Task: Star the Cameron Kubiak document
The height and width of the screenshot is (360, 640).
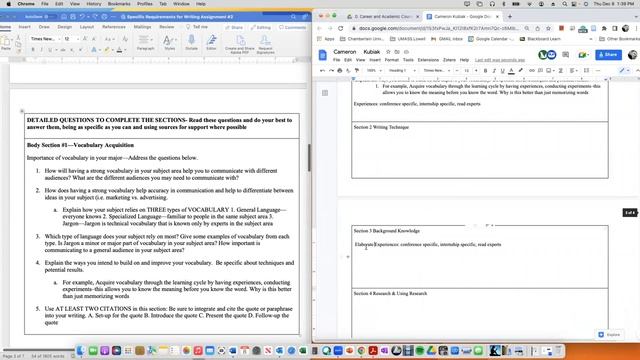Action: coord(388,52)
